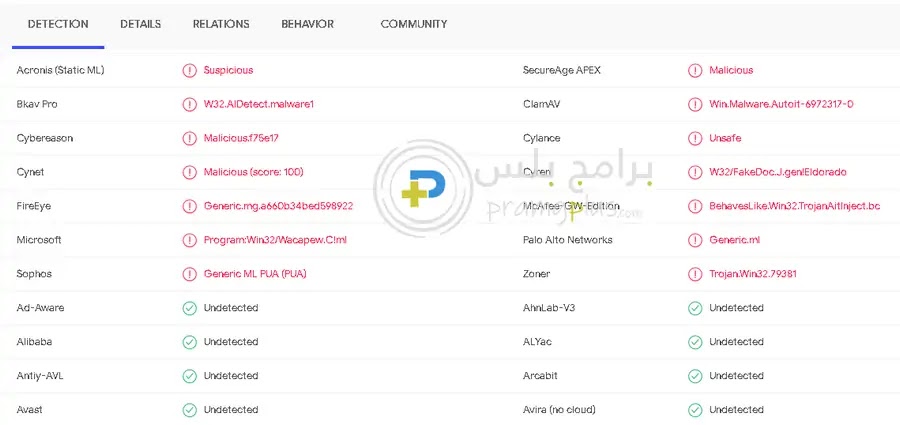
Task: Click the alert icon beside Generic.mg.a660b34bed598922
Action: point(189,206)
